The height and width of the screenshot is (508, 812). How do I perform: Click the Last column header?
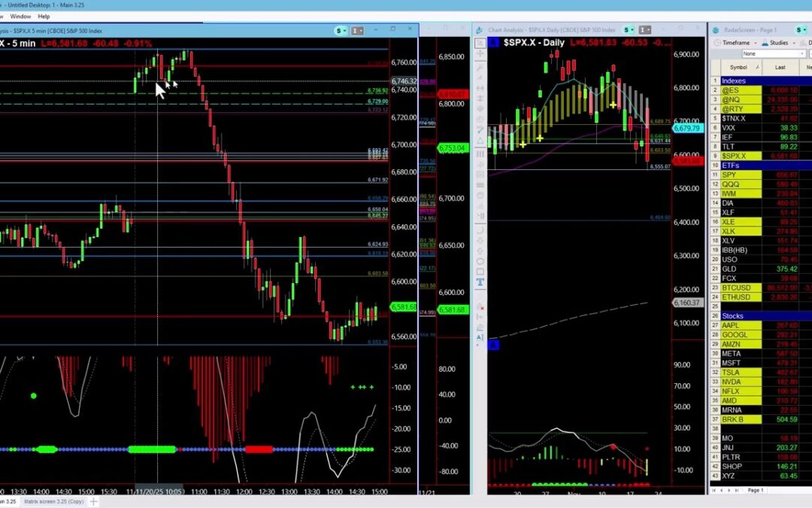click(780, 67)
